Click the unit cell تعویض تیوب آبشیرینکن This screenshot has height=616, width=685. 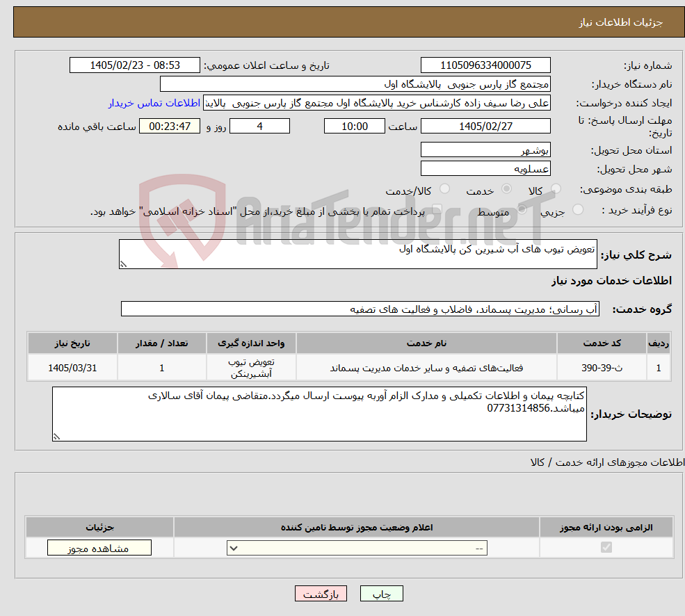(251, 368)
